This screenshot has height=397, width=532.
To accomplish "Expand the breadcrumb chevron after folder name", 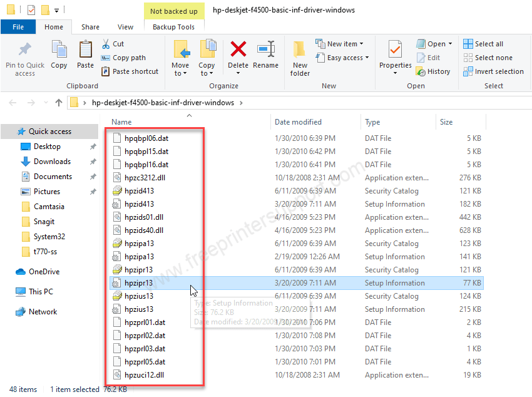I will tap(241, 103).
